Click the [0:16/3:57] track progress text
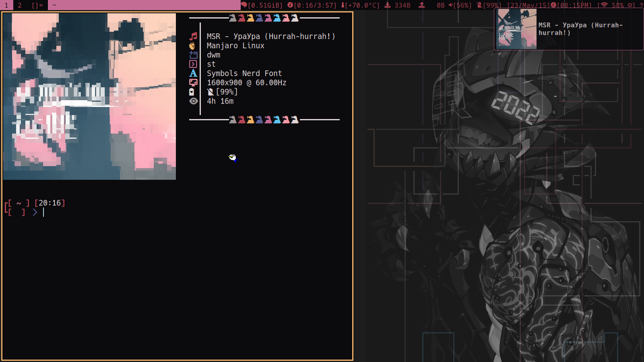The width and height of the screenshot is (644, 362). pyautogui.click(x=315, y=5)
